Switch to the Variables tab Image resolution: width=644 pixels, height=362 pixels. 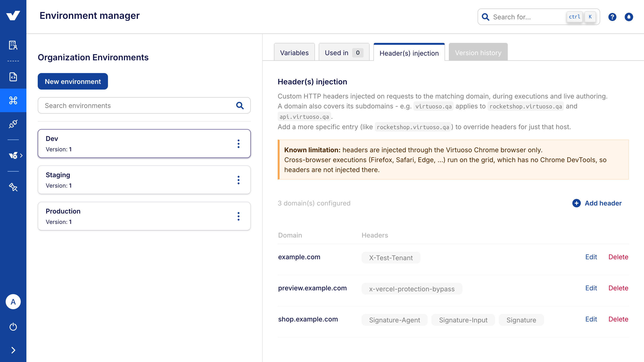pos(294,52)
